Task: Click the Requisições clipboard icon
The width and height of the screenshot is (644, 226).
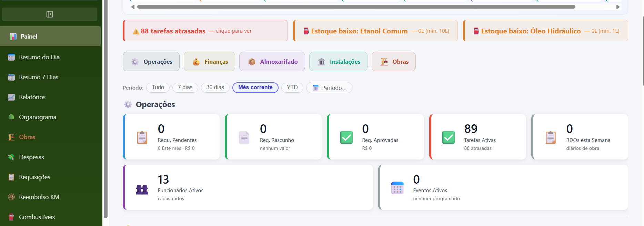Action: (11, 177)
